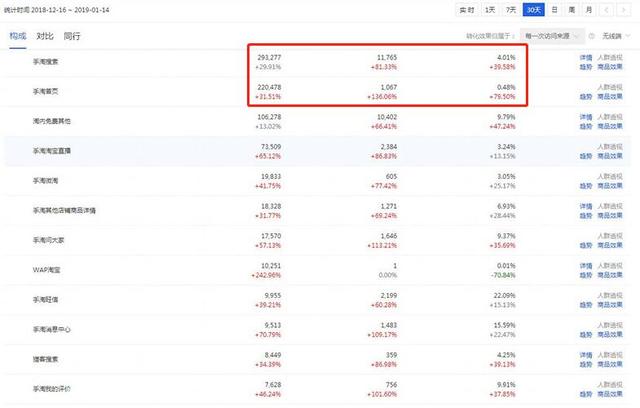The image size is (640, 408).
Task: Select the 30天 time range
Action: coord(533,10)
